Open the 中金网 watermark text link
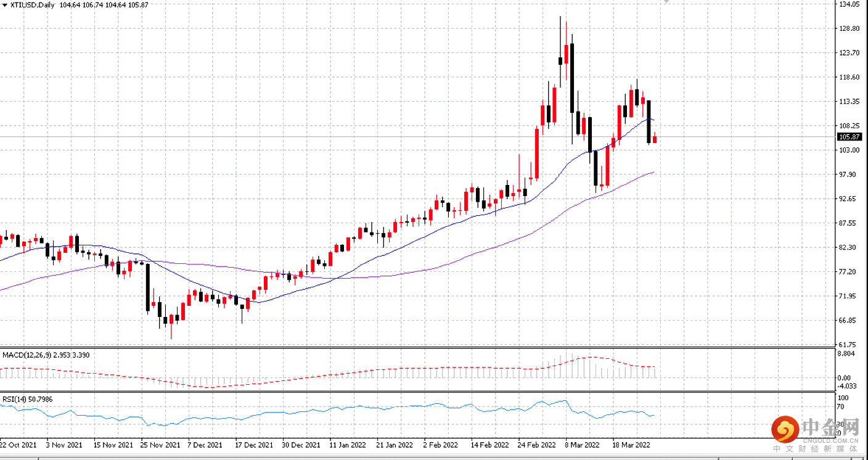This screenshot has height=460, width=868. point(830,426)
